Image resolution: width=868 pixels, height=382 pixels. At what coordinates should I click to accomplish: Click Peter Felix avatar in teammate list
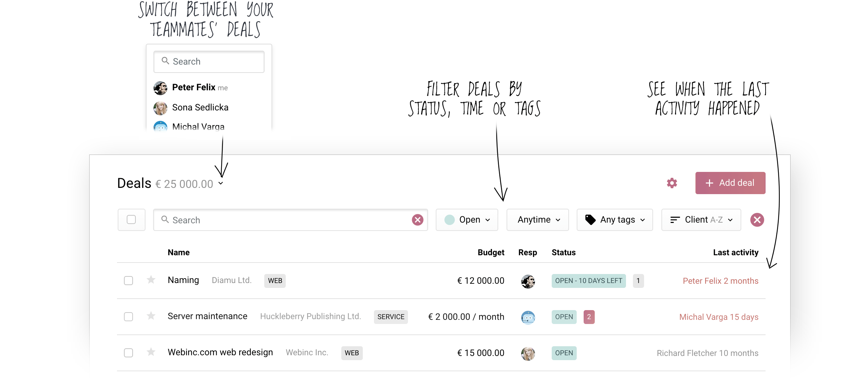tap(160, 88)
